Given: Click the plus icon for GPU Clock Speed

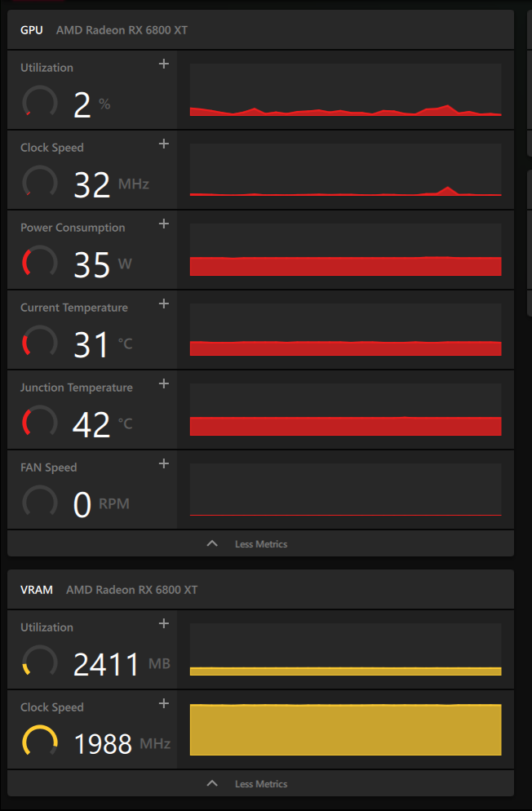Looking at the screenshot, I should point(164,144).
